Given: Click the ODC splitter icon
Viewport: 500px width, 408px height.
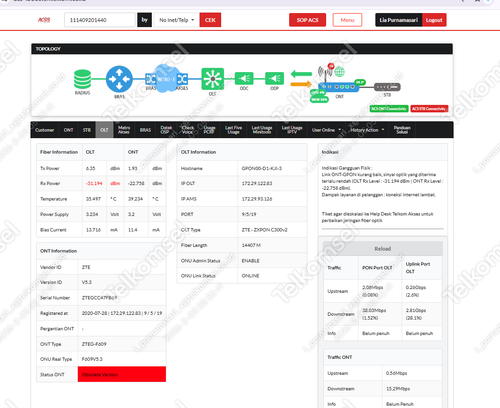Looking at the screenshot, I should 244,79.
